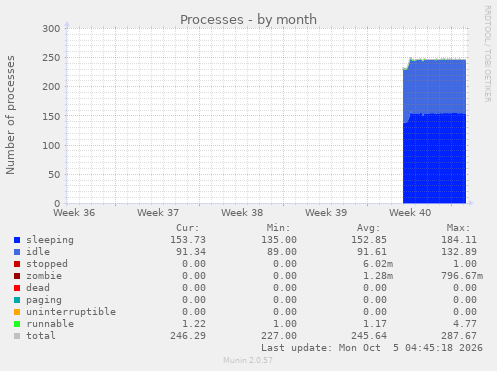The image size is (497, 371).
Task: Click the 250 y-axis tick label
Action: (x=51, y=58)
